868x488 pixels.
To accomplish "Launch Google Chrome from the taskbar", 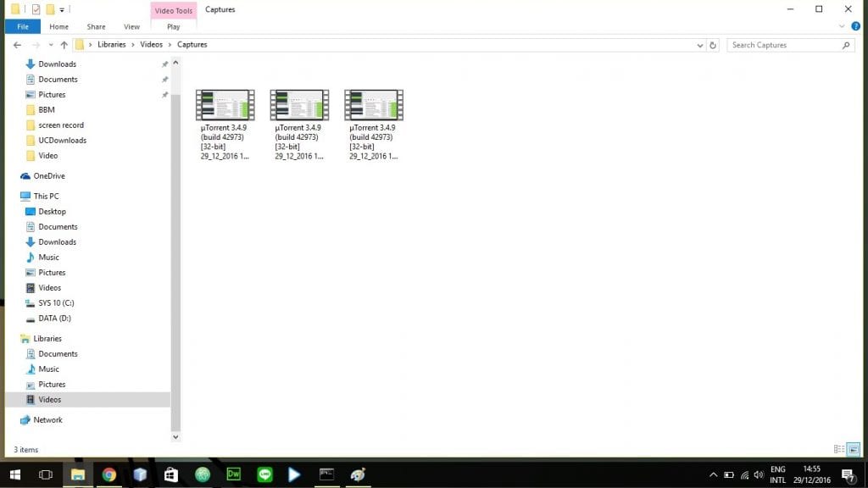I will [109, 474].
